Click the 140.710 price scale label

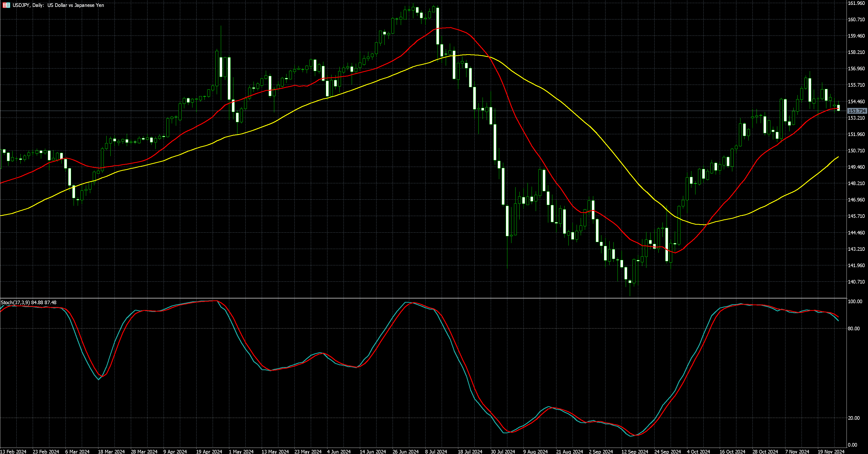click(x=856, y=282)
